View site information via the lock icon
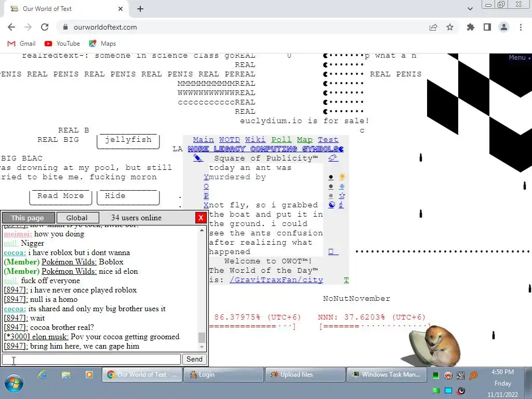 65,27
